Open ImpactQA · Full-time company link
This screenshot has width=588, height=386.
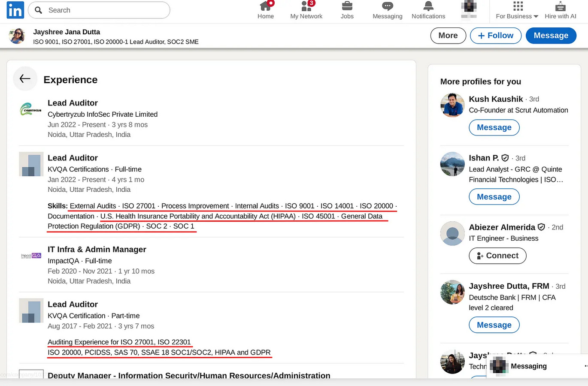tap(80, 261)
